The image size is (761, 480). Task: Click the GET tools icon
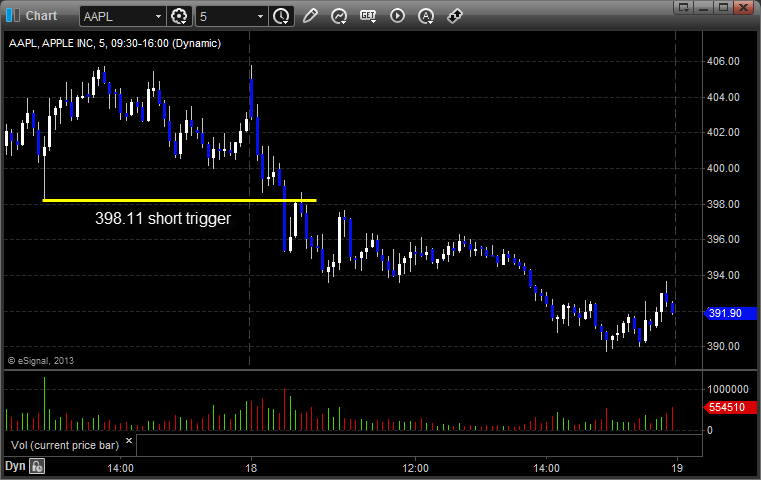368,16
